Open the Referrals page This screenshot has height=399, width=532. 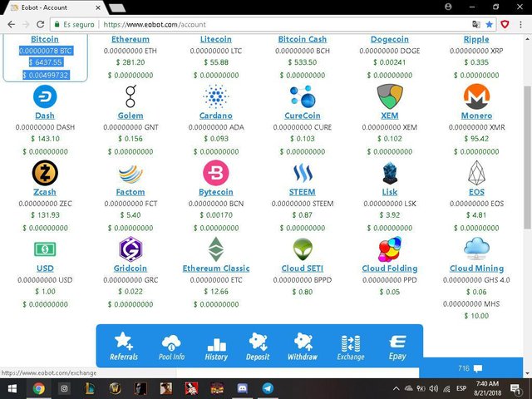point(124,346)
